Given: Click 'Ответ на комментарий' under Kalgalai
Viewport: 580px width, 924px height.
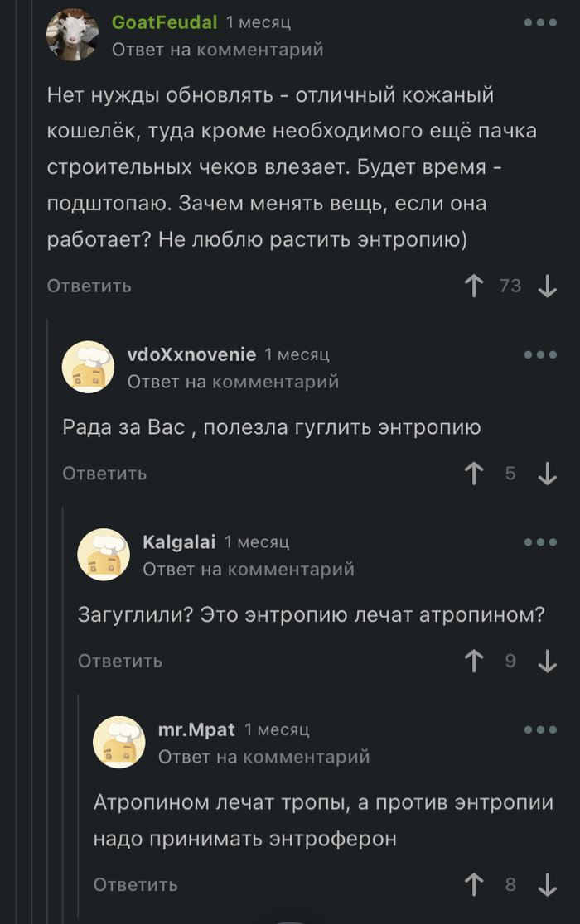Looking at the screenshot, I should (x=249, y=569).
